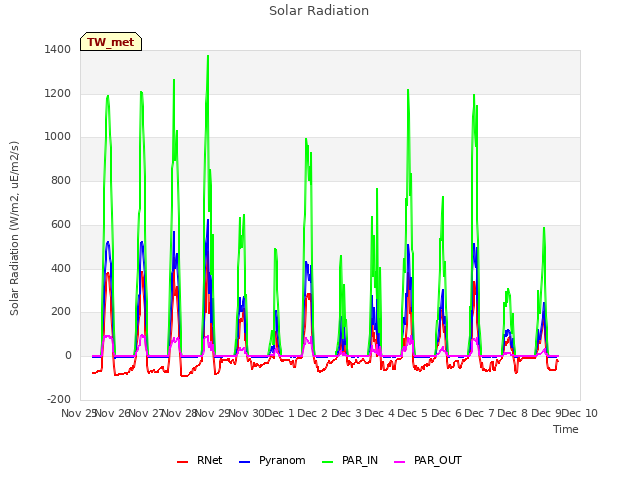Click the blue Pyranom color swatch

[244, 462]
